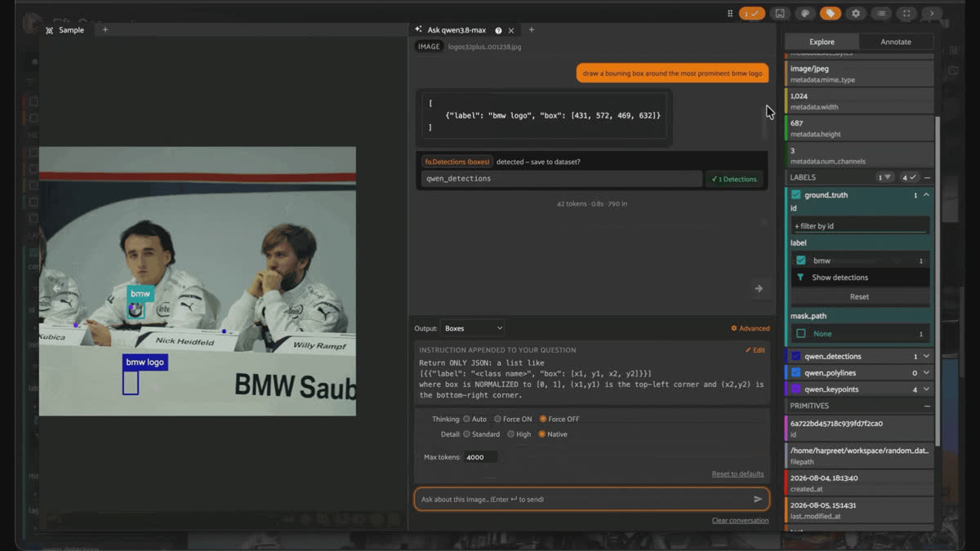Toggle the orange tag labels icon
Image resolution: width=980 pixels, height=551 pixels.
[x=831, y=13]
